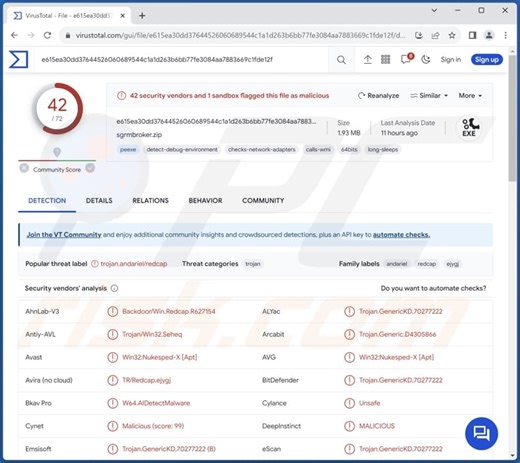Click the redcap family label

tap(427, 264)
